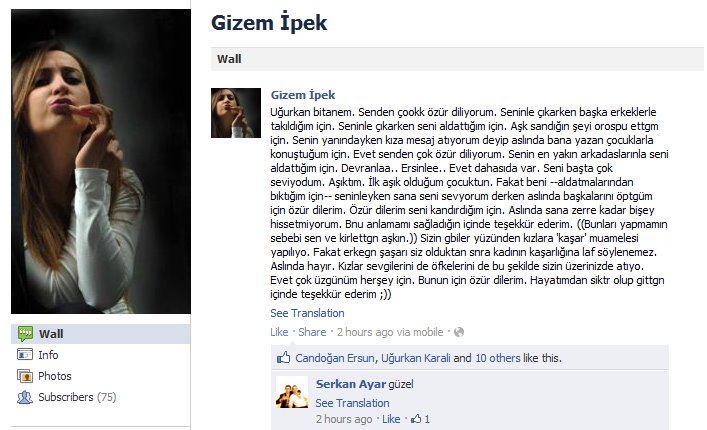Click the large profile photo

coord(101,161)
